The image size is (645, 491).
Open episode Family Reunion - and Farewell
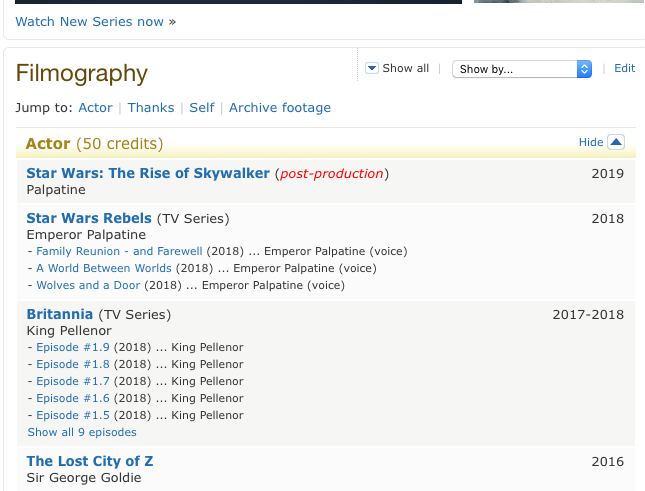[x=119, y=251]
